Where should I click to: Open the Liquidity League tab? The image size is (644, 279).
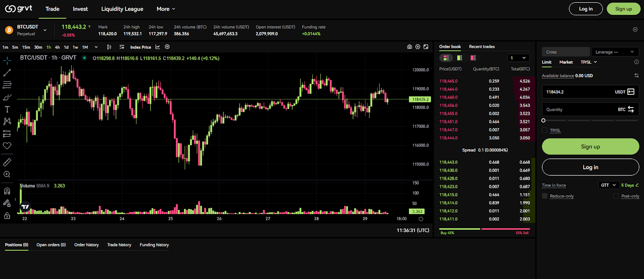(122, 9)
